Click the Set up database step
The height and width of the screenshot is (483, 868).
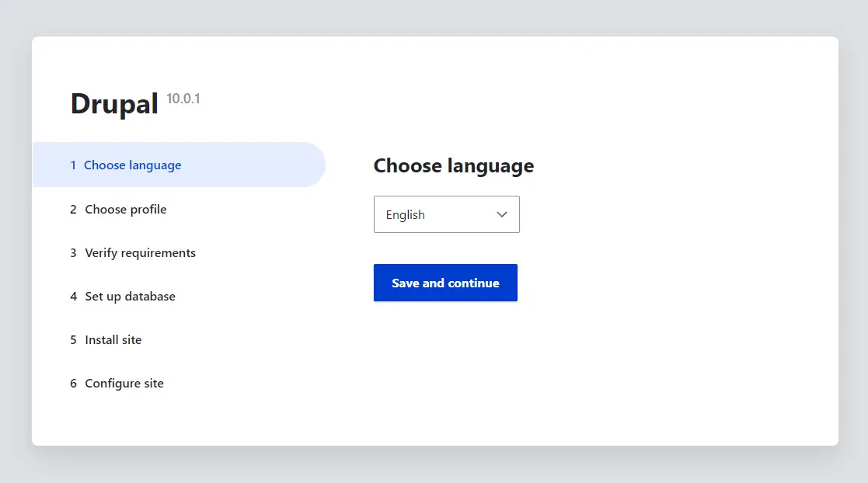click(130, 297)
